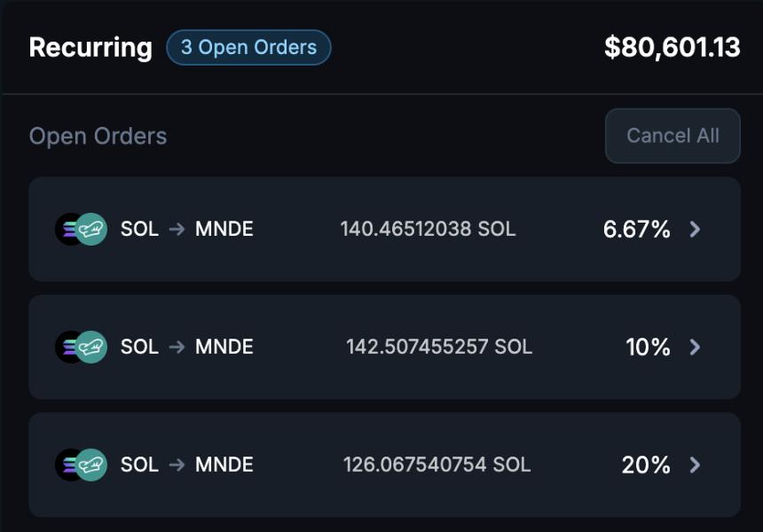Select the SOL token icon in the second order
Viewport: 763px width, 532px height.
(69, 347)
